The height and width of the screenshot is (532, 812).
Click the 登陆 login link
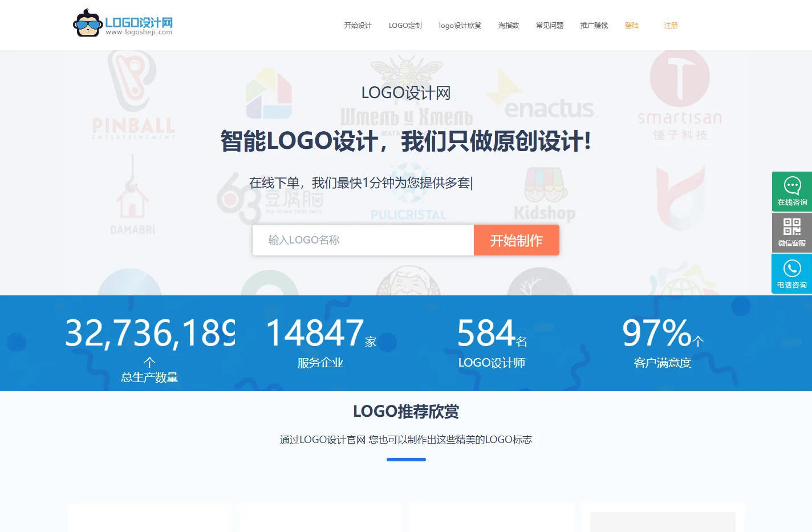click(632, 26)
